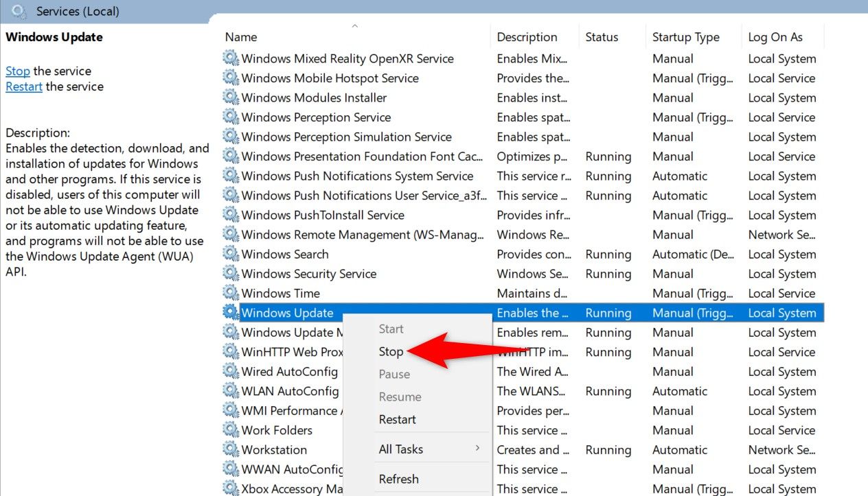Choose Stop in the context menu
This screenshot has width=868, height=496.
(x=391, y=351)
